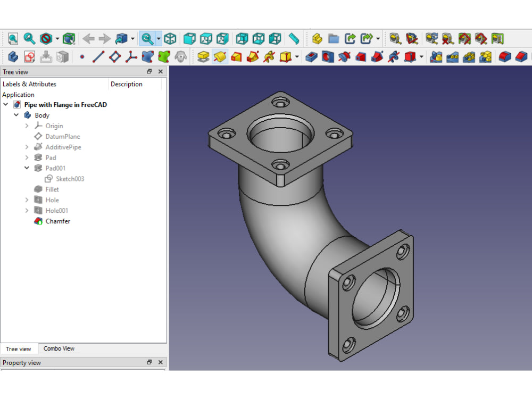
Task: Expand the Hole001 tree item
Action: pyautogui.click(x=26, y=210)
